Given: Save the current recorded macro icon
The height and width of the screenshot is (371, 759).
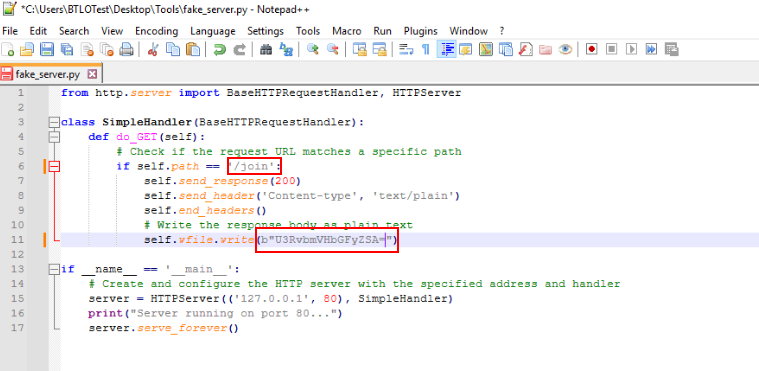Looking at the screenshot, I should pos(671,49).
